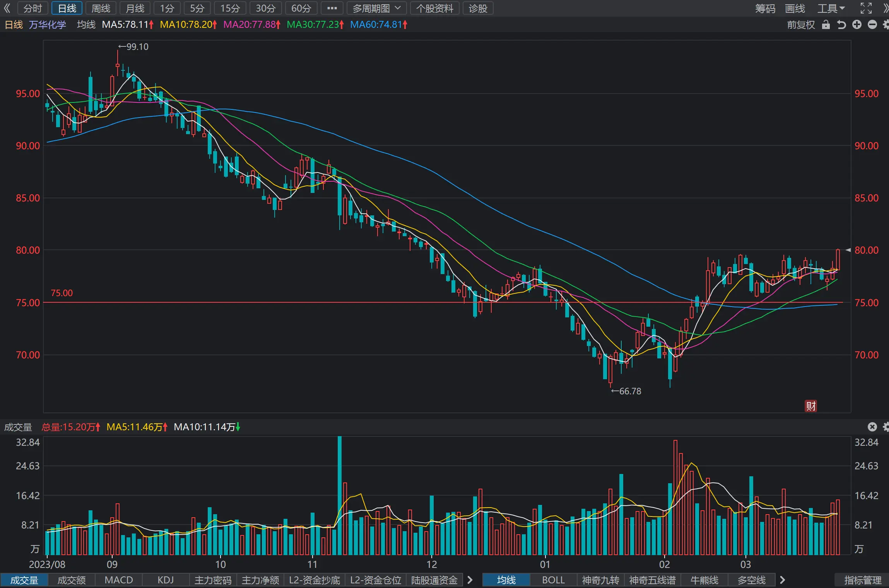This screenshot has height=588, width=889.
Task: Switch chart to 60分 period
Action: pyautogui.click(x=301, y=8)
